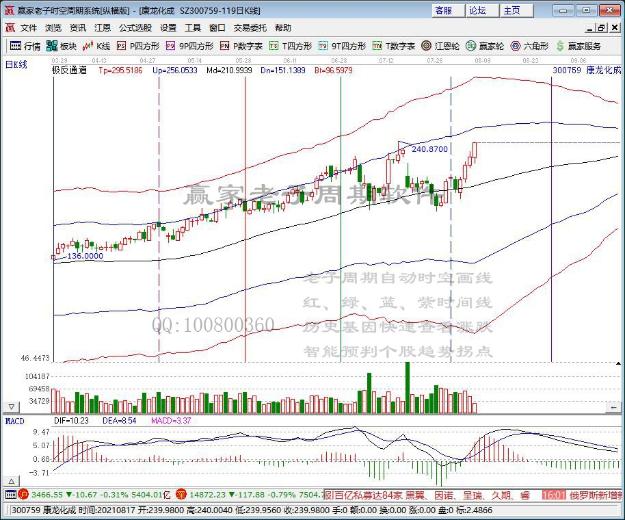Expand MACD panel with up triangle button
Viewport: 625px width, 520px height.
point(12,481)
